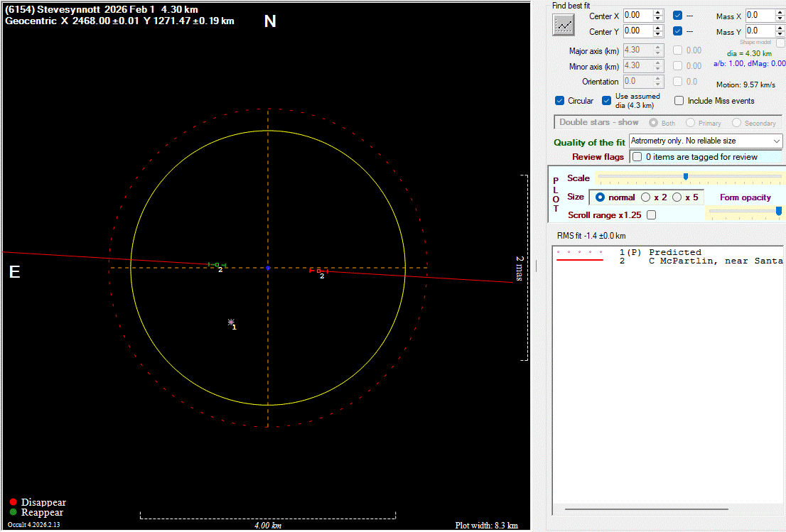Uncheck the checkbox beside Center X
786x532 pixels.
[x=678, y=15]
